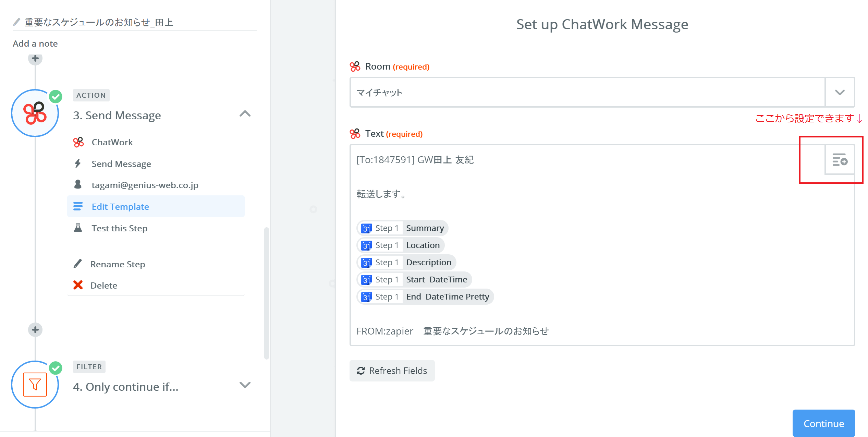Image resolution: width=868 pixels, height=437 pixels.
Task: Click the green checkmark on step 4
Action: click(x=56, y=368)
